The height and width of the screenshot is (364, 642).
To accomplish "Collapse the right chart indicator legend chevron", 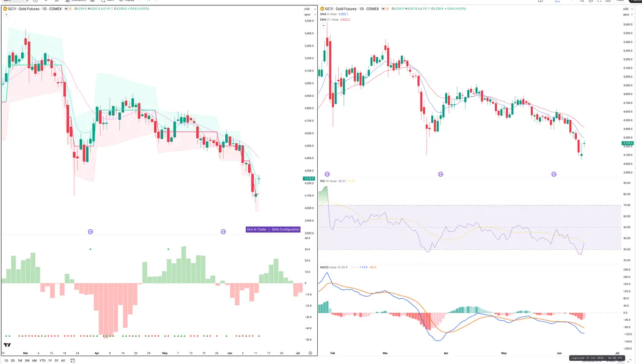I will click(x=323, y=25).
